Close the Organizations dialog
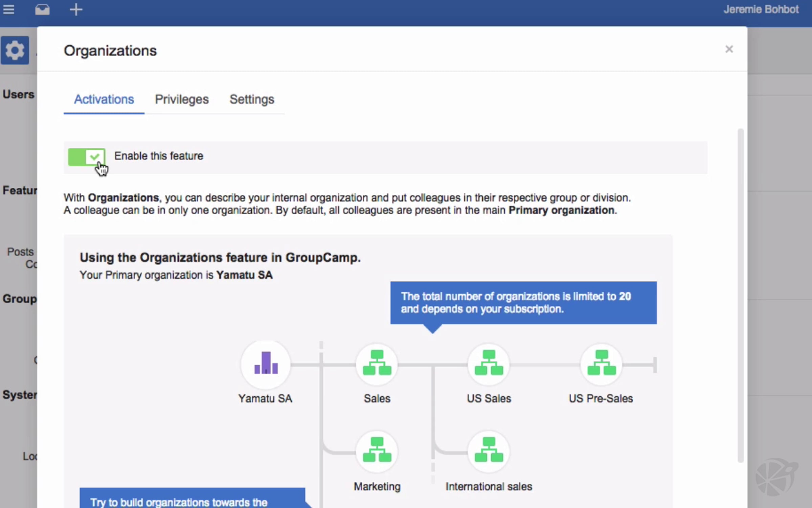Viewport: 812px width, 508px height. click(x=729, y=49)
